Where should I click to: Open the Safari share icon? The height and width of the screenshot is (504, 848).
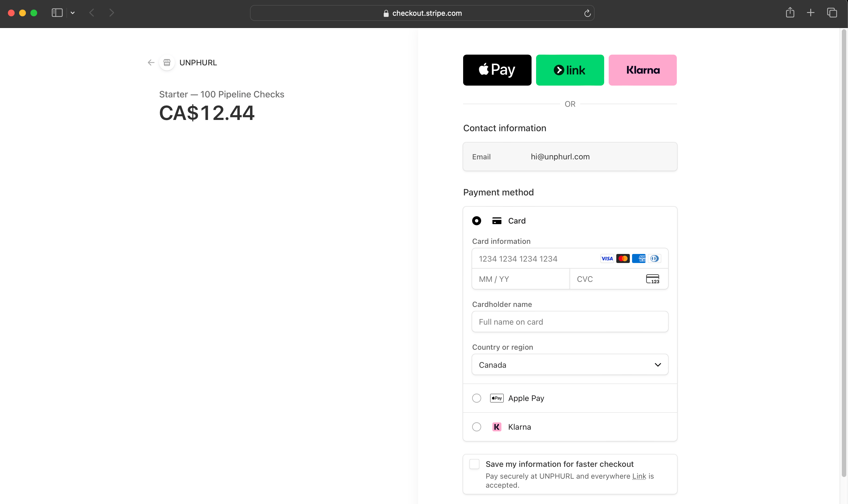[x=790, y=13]
